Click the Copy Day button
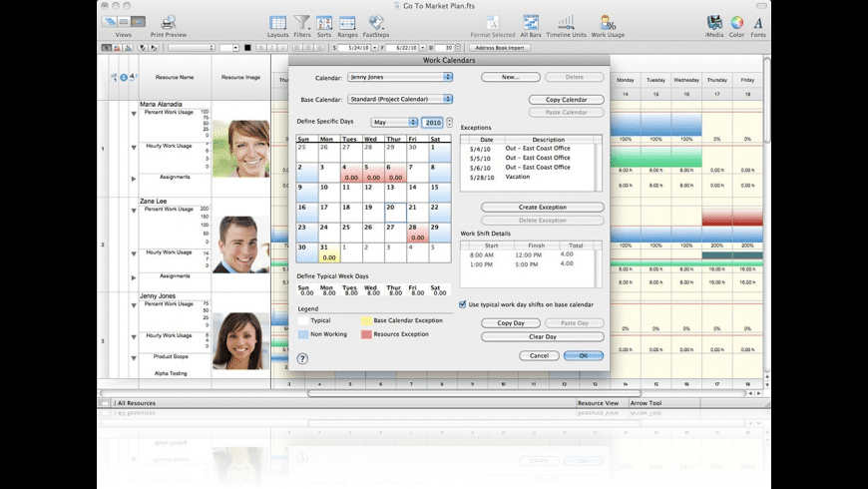Viewport: 868px width, 489px height. (x=511, y=323)
